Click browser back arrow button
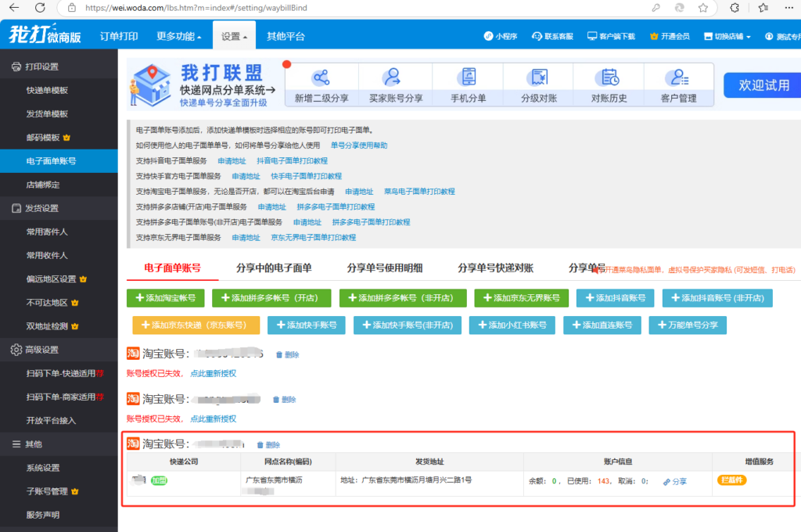 [x=13, y=7]
